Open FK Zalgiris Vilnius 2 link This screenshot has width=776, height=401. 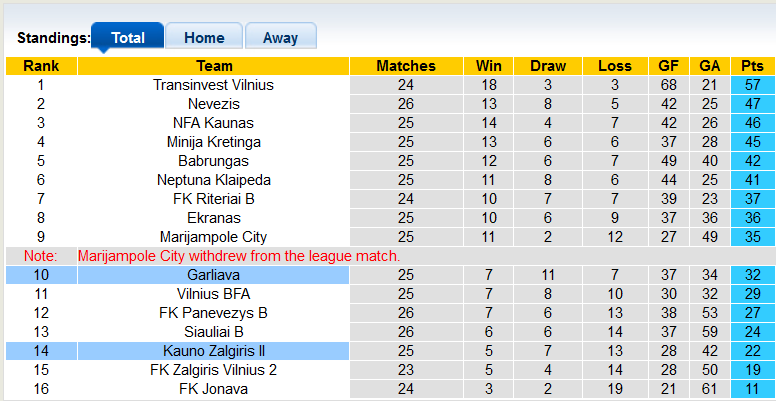pos(214,370)
